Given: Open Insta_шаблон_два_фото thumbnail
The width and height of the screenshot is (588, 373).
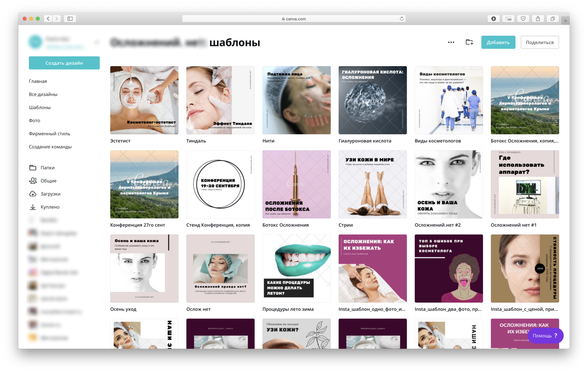Looking at the screenshot, I should [449, 268].
